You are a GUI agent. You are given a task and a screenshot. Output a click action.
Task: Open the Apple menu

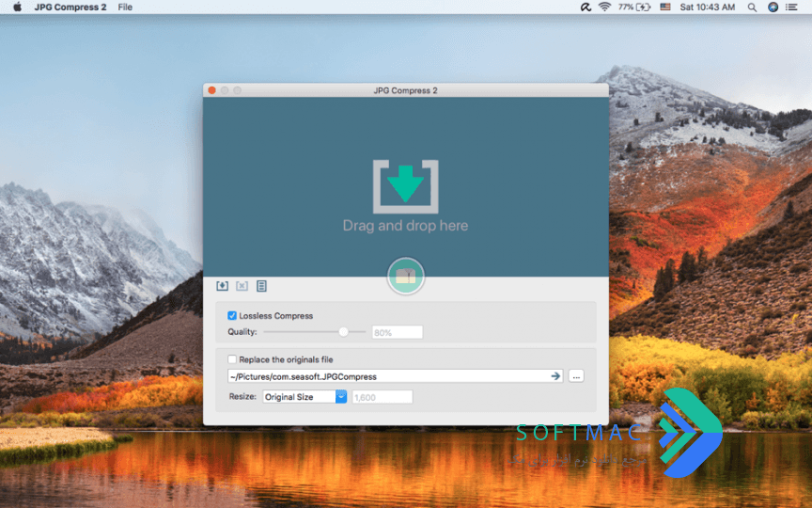click(x=17, y=7)
